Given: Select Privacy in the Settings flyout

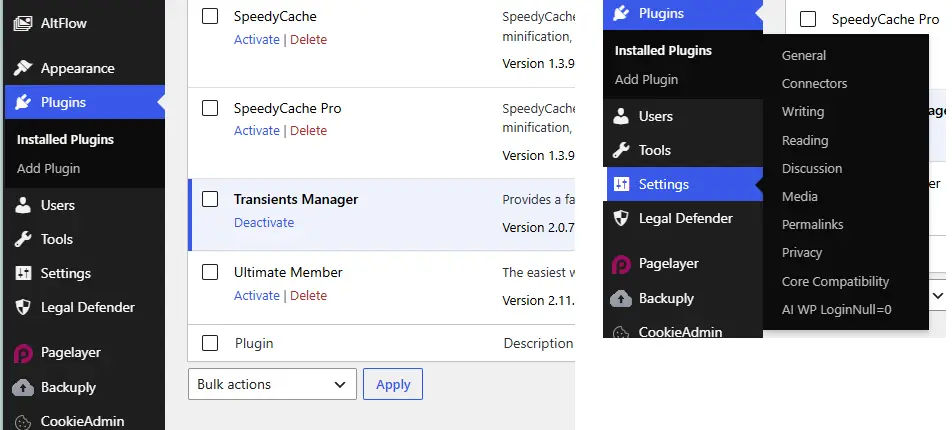Looking at the screenshot, I should click(802, 253).
